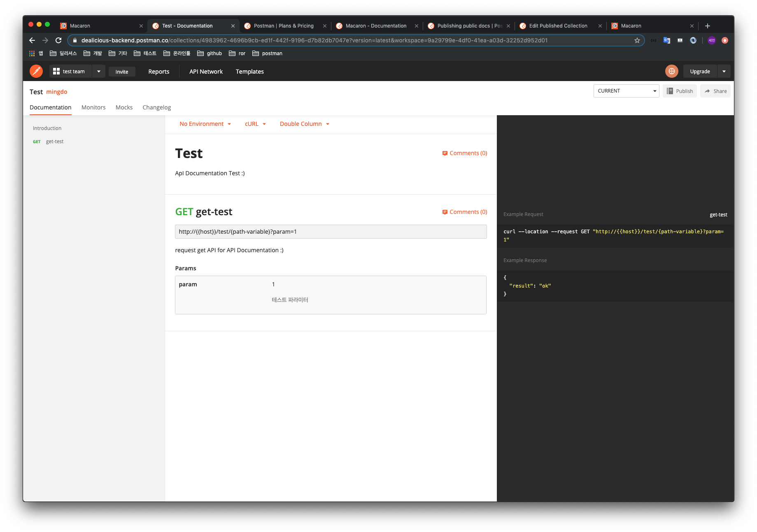Open the cURL code language dropdown
The width and height of the screenshot is (757, 532).
[255, 123]
